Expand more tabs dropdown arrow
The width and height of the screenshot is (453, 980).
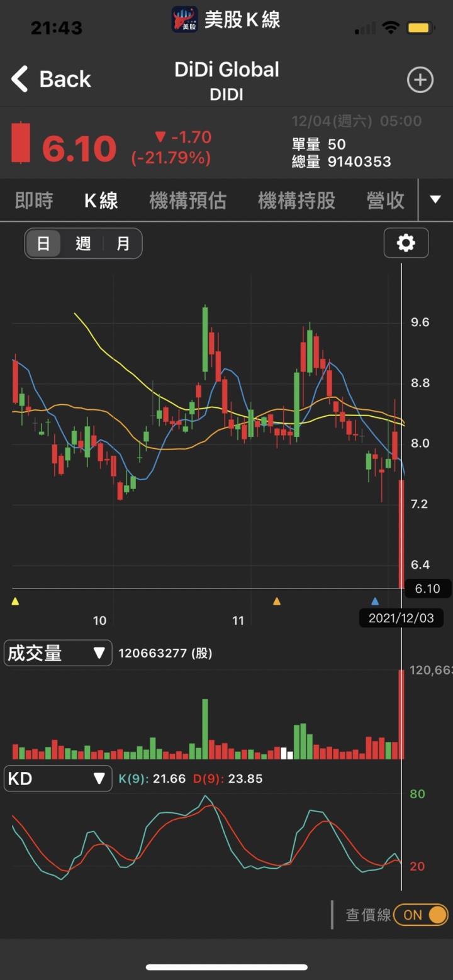(435, 200)
